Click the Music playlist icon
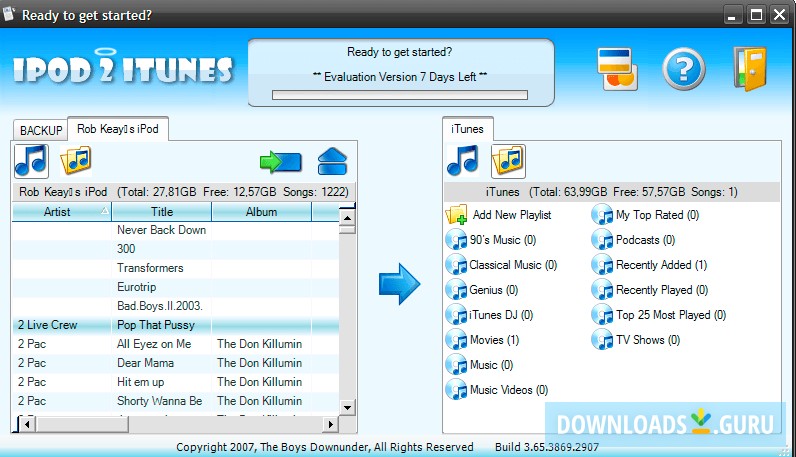The height and width of the screenshot is (457, 796). (456, 365)
